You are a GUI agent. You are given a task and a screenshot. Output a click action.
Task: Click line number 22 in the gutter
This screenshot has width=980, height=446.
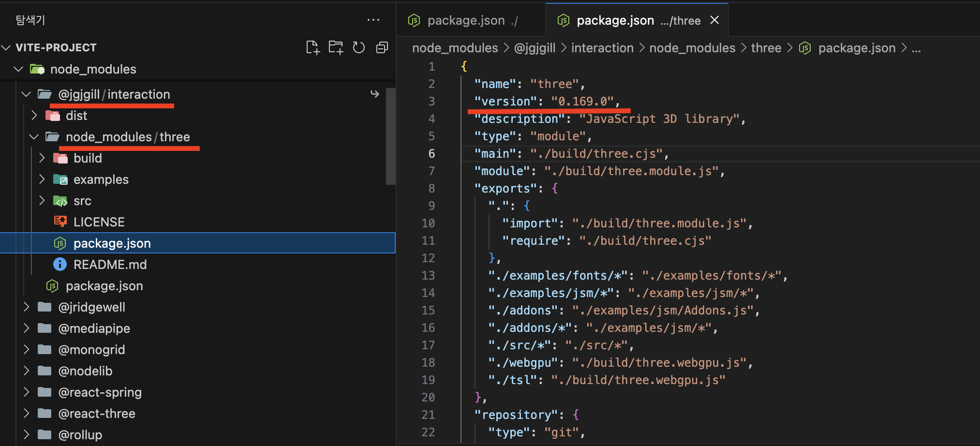pyautogui.click(x=428, y=432)
